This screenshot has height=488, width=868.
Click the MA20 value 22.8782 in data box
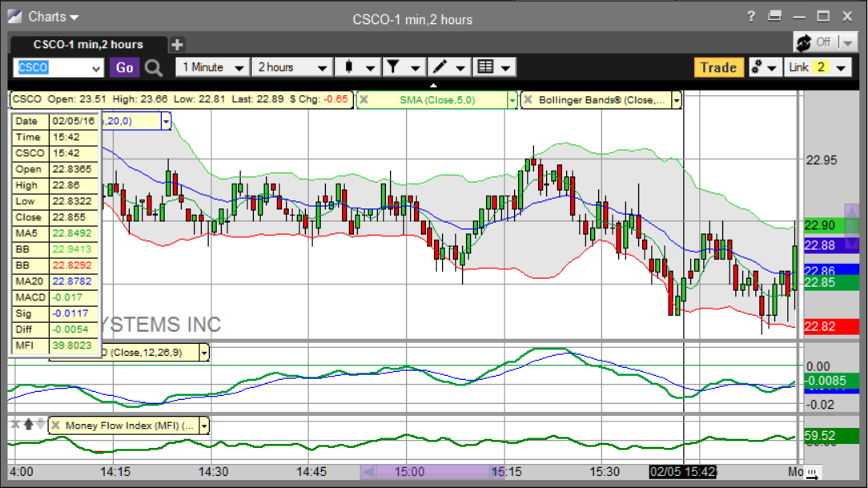(72, 281)
